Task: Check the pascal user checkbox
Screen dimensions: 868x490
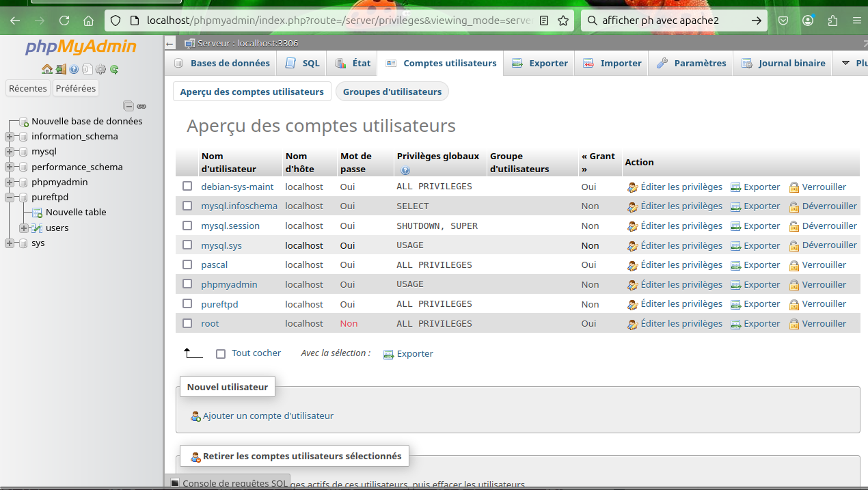Action: 187,264
